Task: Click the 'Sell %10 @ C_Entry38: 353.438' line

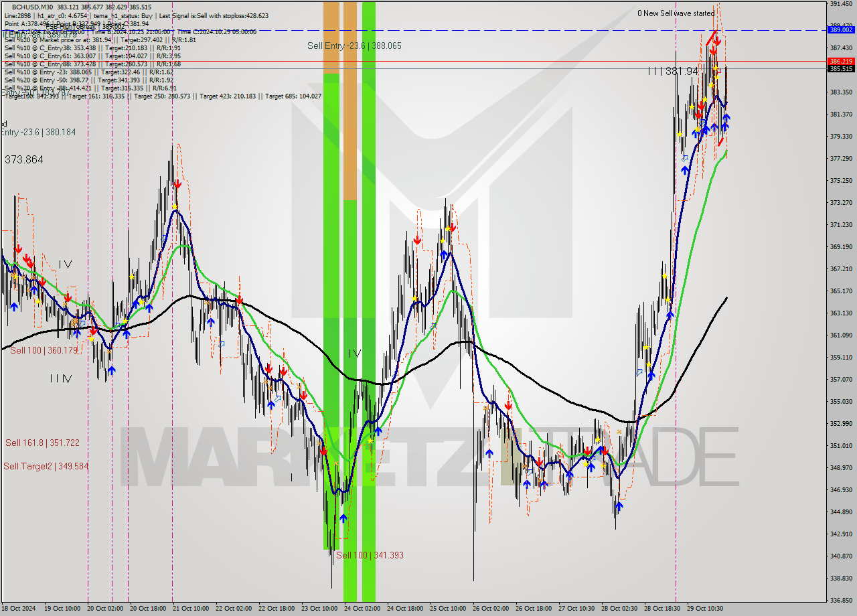Action: (x=92, y=48)
